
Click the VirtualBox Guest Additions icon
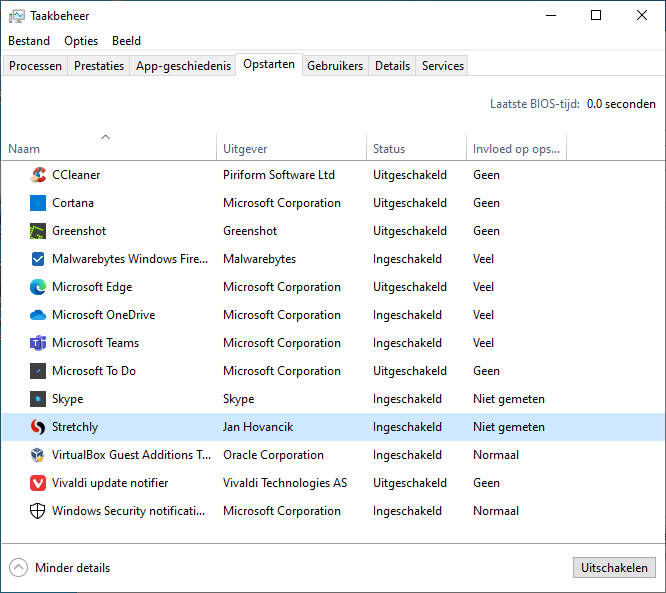(38, 455)
